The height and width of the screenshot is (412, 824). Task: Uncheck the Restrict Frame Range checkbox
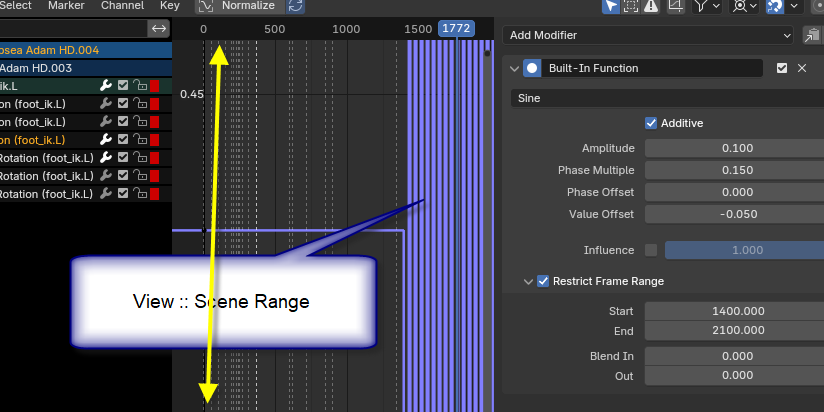(x=543, y=281)
